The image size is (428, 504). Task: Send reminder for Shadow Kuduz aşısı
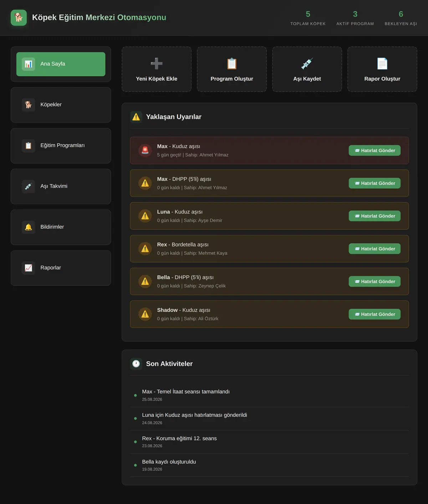point(374,314)
